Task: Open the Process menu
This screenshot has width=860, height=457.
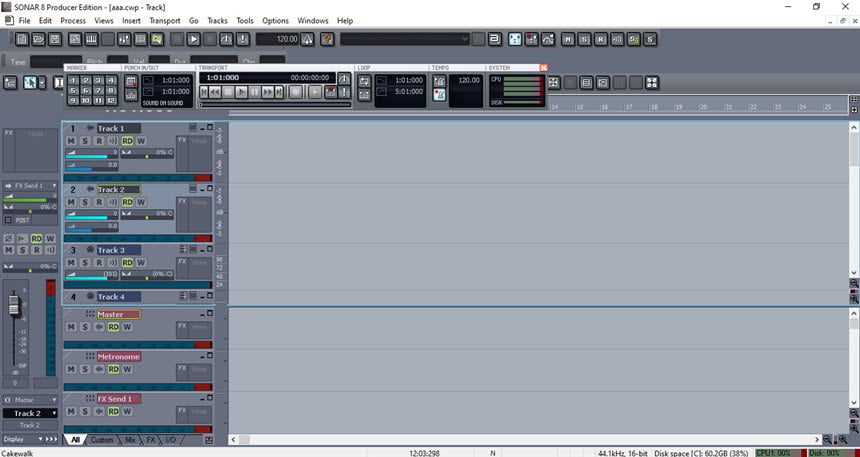Action: [73, 21]
